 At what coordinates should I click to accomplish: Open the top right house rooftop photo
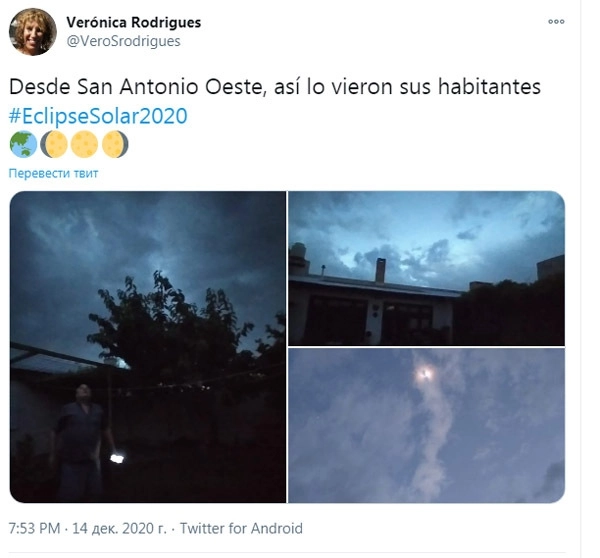click(x=426, y=268)
